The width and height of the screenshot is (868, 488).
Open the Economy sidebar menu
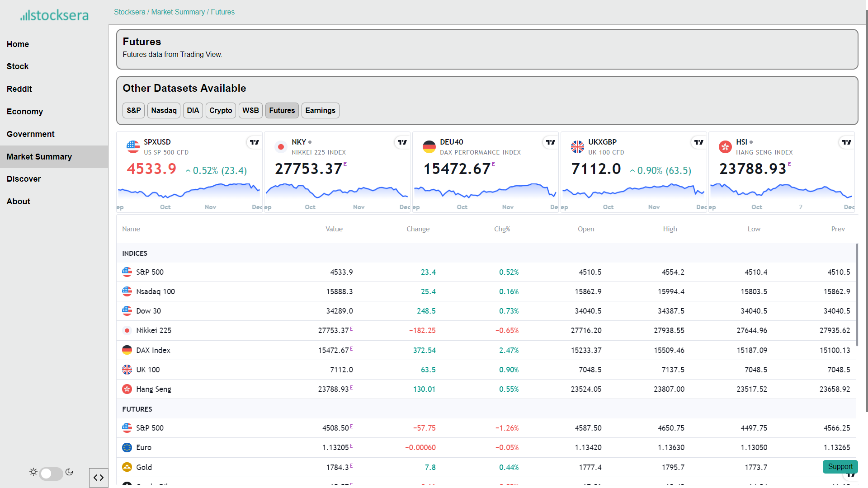(25, 112)
